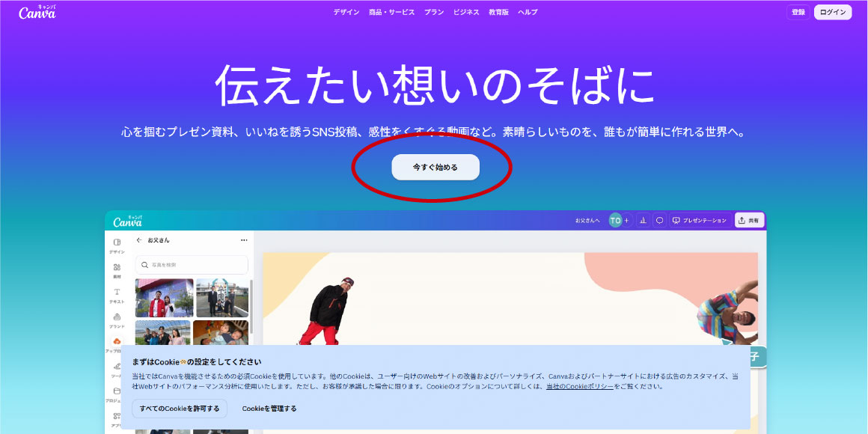Click the back arrow next to お父さん
Image resolution: width=868 pixels, height=434 pixels.
139,240
